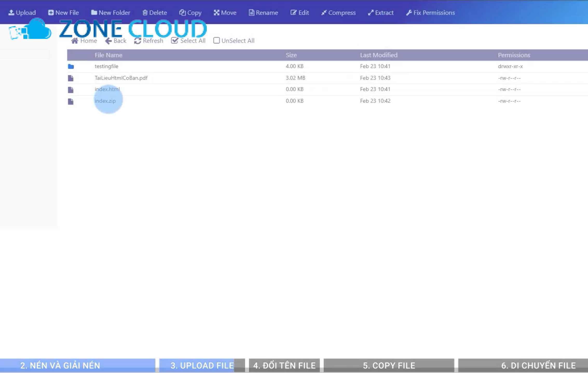Image resolution: width=588 pixels, height=373 pixels.
Task: Click the Permissions column header
Action: coord(514,55)
